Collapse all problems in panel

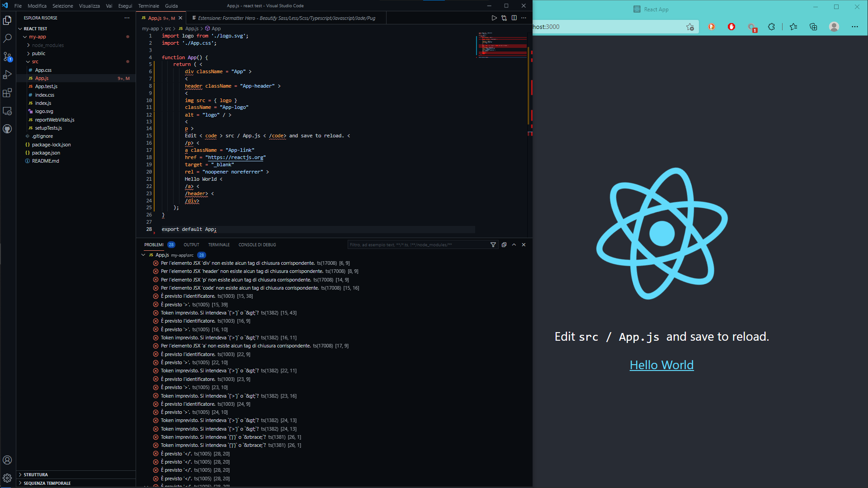pos(504,245)
